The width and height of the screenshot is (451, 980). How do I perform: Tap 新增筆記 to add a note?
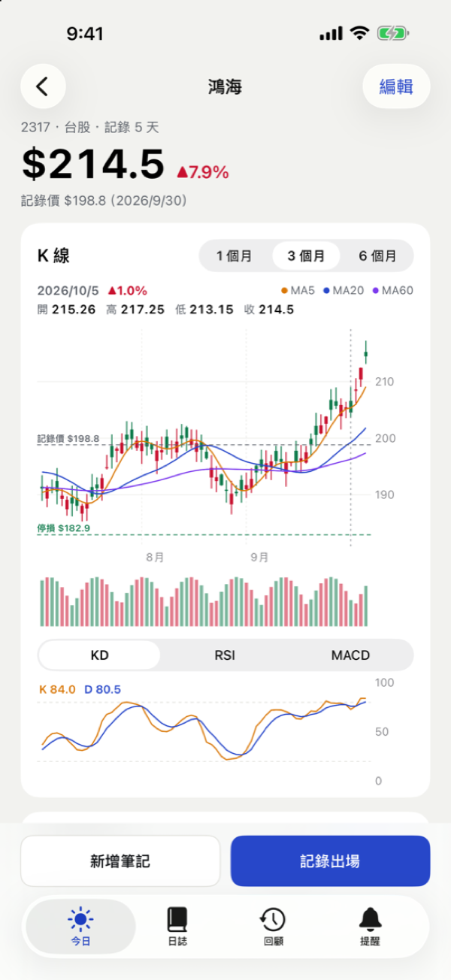point(120,861)
